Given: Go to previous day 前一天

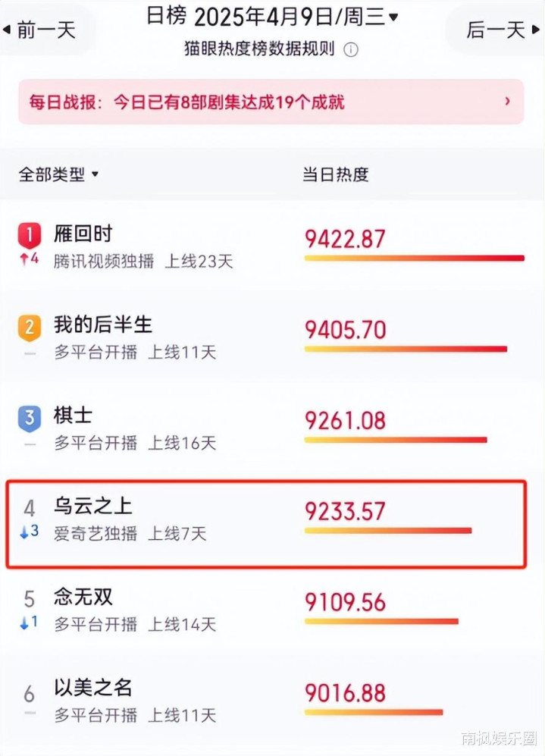Looking at the screenshot, I should [x=45, y=30].
